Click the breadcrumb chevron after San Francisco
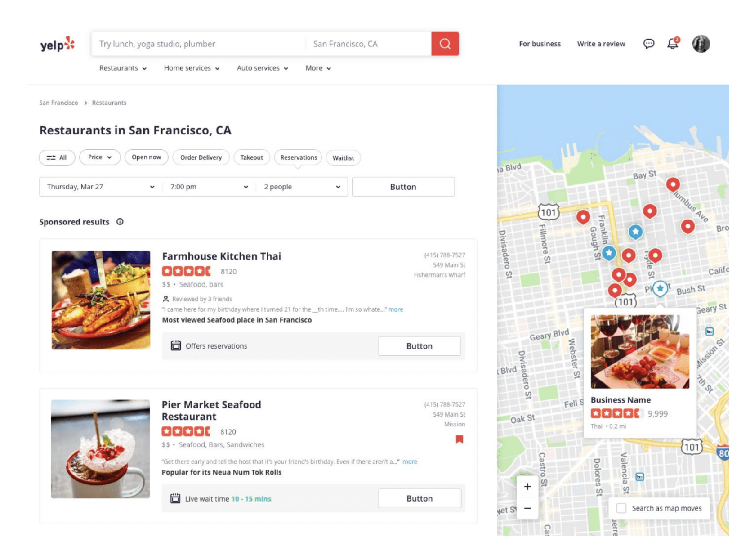 pyautogui.click(x=85, y=103)
